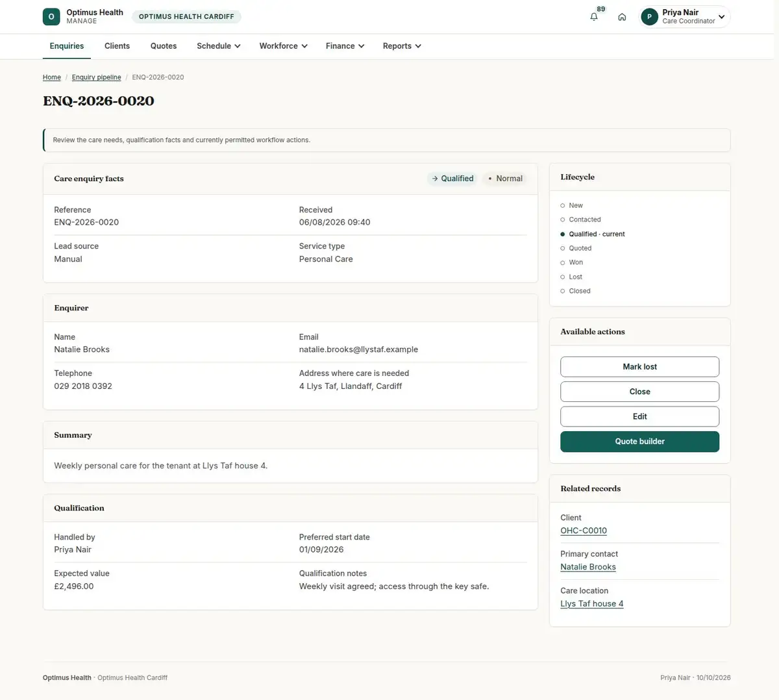Click the Normal priority badge
This screenshot has height=700, width=779.
coord(505,179)
